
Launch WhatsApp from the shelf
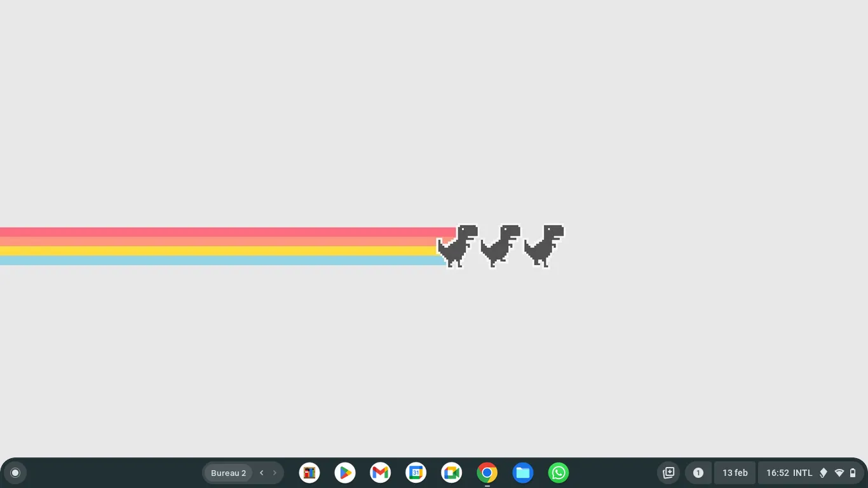point(559,473)
